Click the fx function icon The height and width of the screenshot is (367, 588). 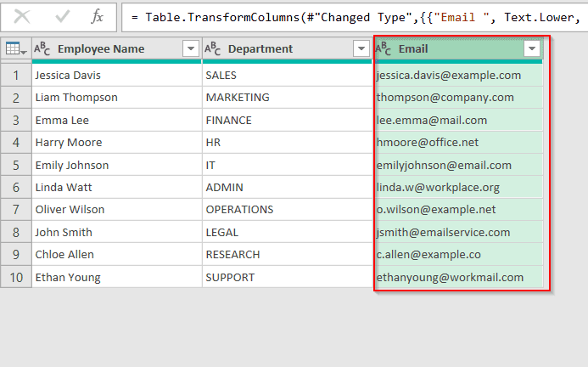pyautogui.click(x=97, y=17)
